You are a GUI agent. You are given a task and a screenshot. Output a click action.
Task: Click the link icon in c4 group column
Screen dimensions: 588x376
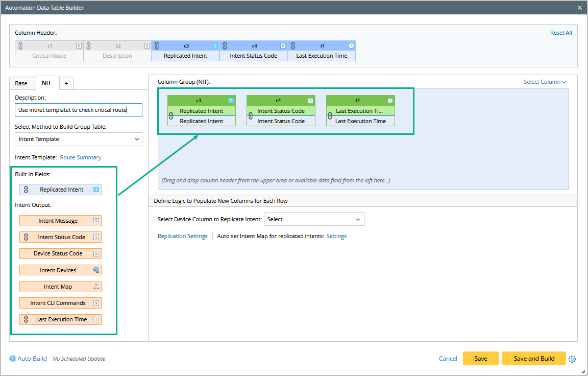click(250, 116)
